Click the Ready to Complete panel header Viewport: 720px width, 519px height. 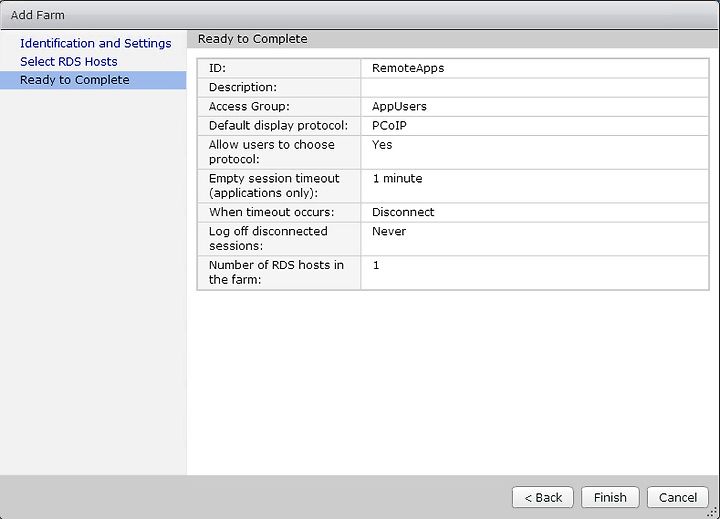coord(453,39)
